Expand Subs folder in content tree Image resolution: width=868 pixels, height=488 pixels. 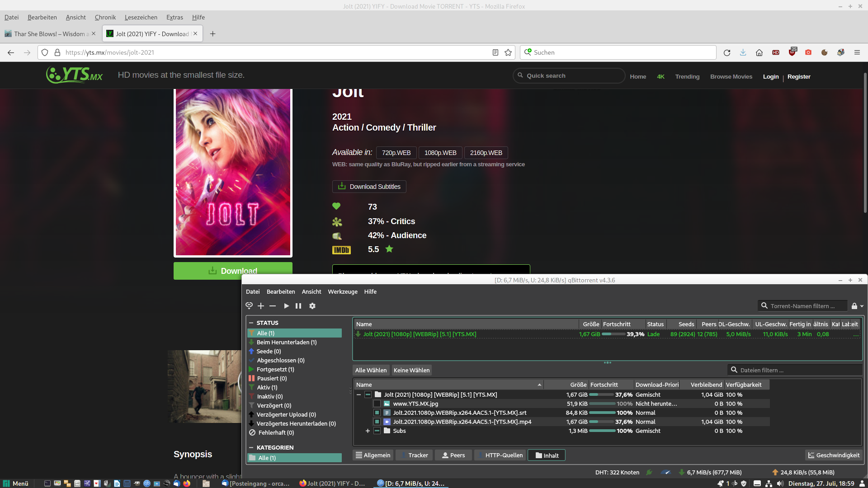(x=368, y=431)
